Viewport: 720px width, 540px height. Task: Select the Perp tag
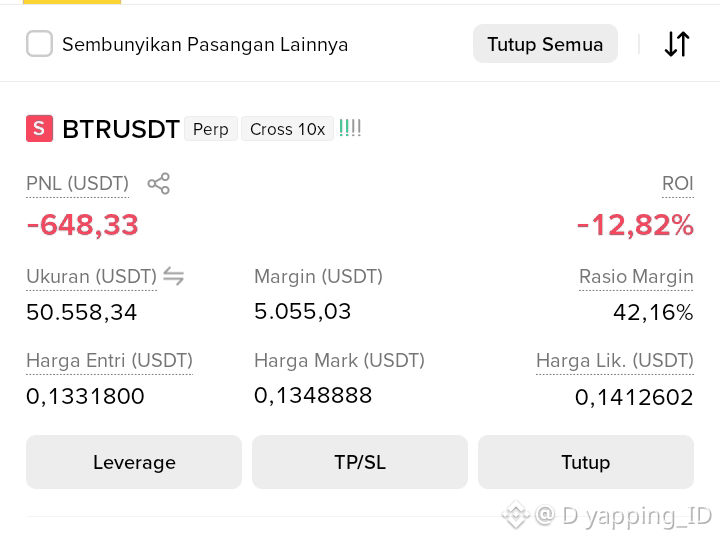pyautogui.click(x=211, y=129)
